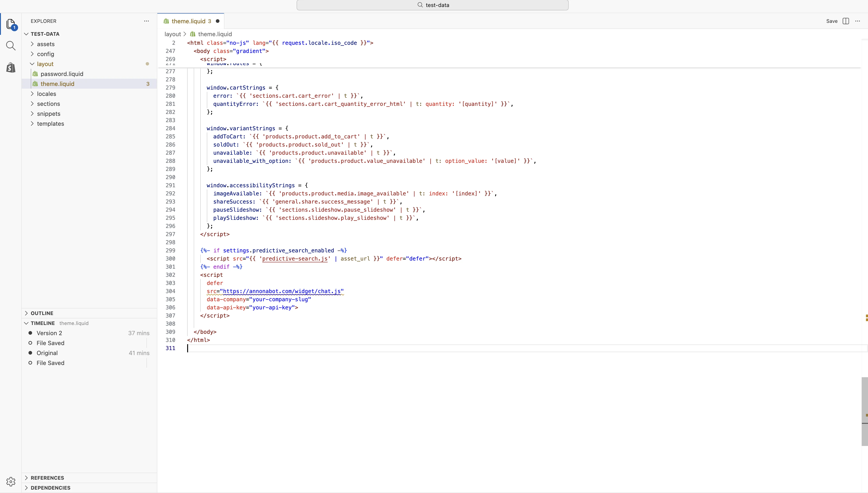
Task: Click the theme.liquid breadcrumb icon
Action: (193, 34)
